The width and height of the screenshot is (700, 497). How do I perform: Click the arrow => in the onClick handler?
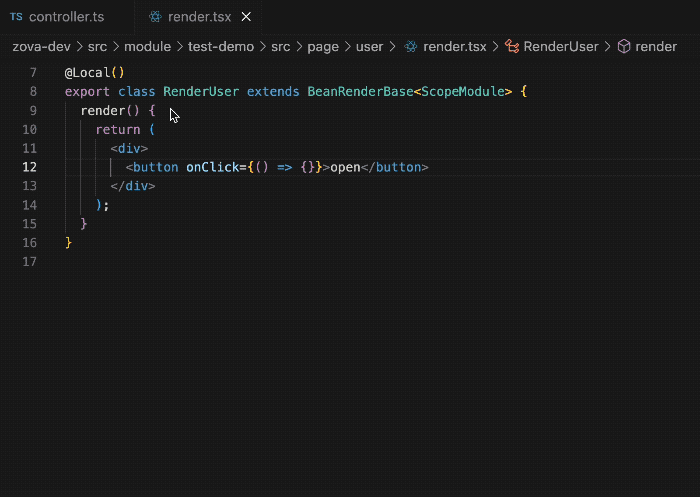284,167
